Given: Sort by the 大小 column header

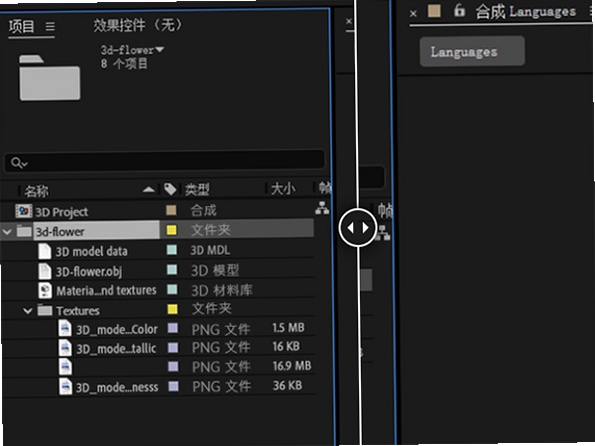Looking at the screenshot, I should tap(283, 188).
